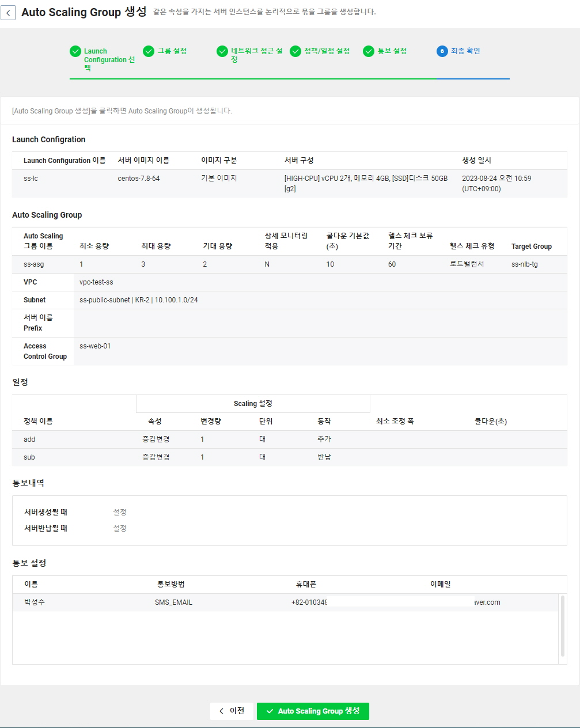Click the ss-public-subnet subnet value

[x=139, y=300]
